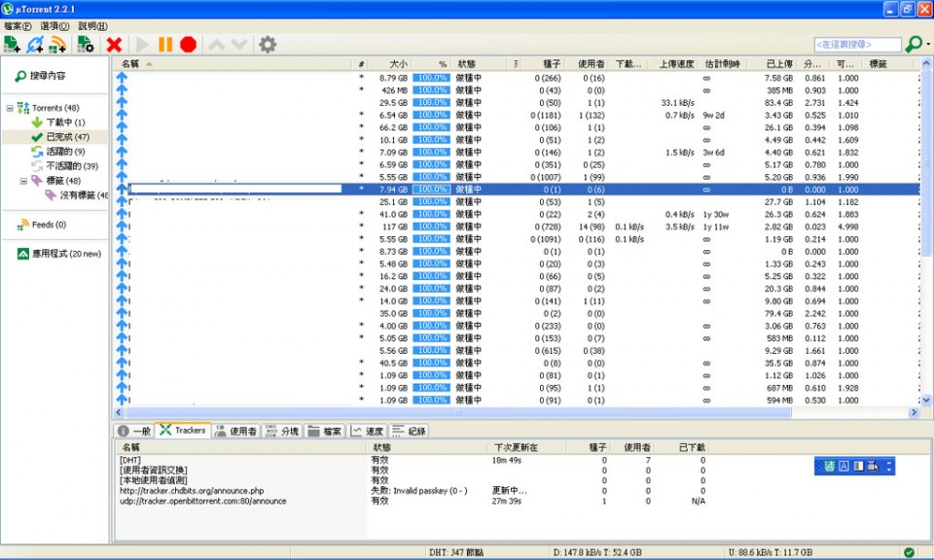The height and width of the screenshot is (560, 934).
Task: Pause torrent with orange pause button
Action: click(x=165, y=45)
